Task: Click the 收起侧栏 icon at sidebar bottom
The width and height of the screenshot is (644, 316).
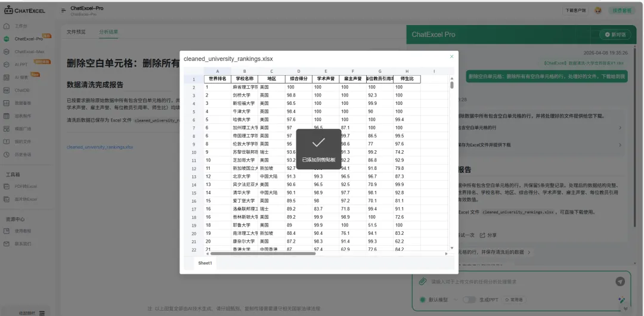Action: (42, 312)
